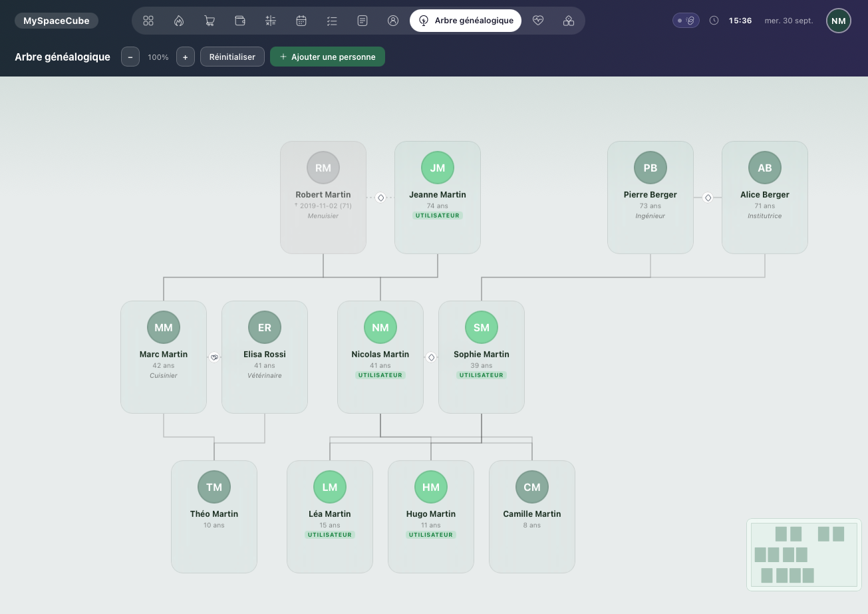Open the wallet section
This screenshot has width=868, height=614.
point(240,21)
